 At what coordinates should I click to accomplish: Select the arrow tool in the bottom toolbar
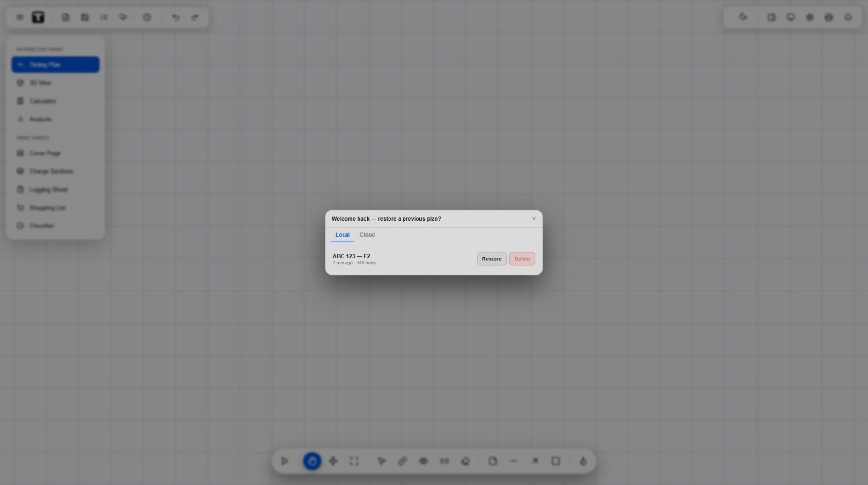[535, 461]
